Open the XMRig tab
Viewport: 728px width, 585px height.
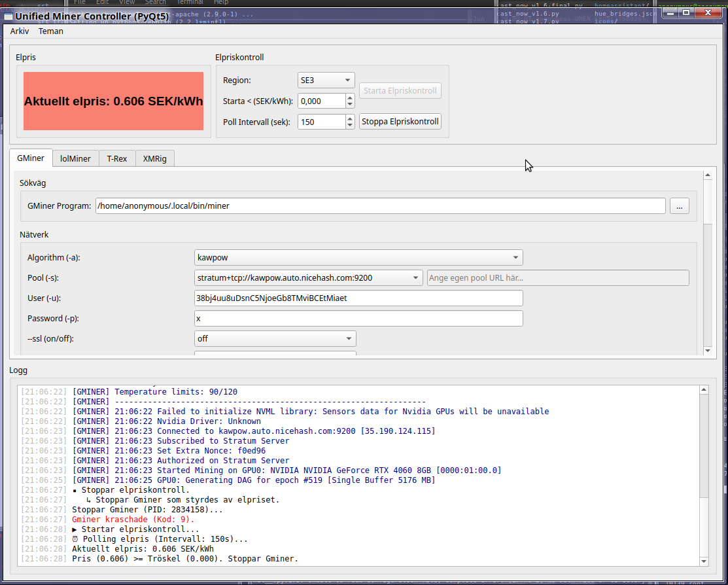154,158
